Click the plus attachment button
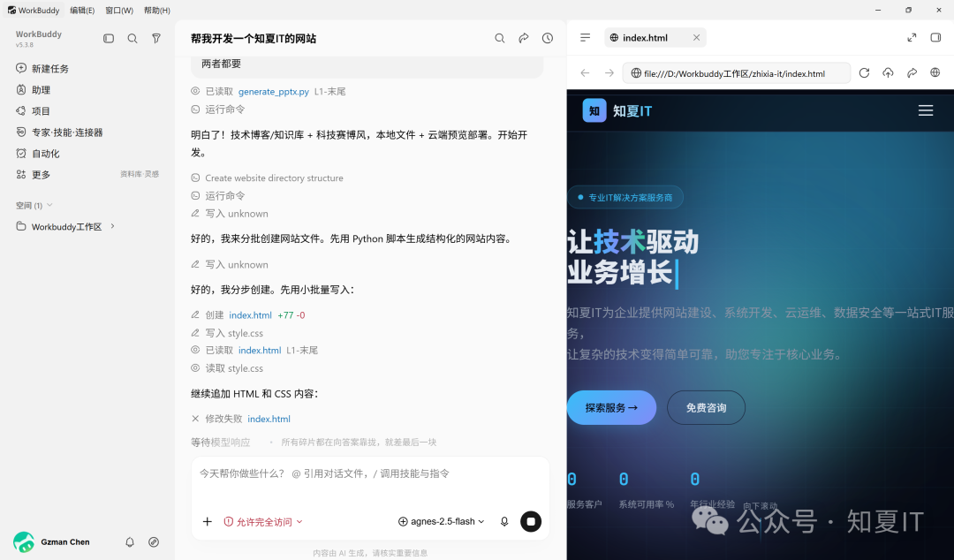 [x=208, y=522]
